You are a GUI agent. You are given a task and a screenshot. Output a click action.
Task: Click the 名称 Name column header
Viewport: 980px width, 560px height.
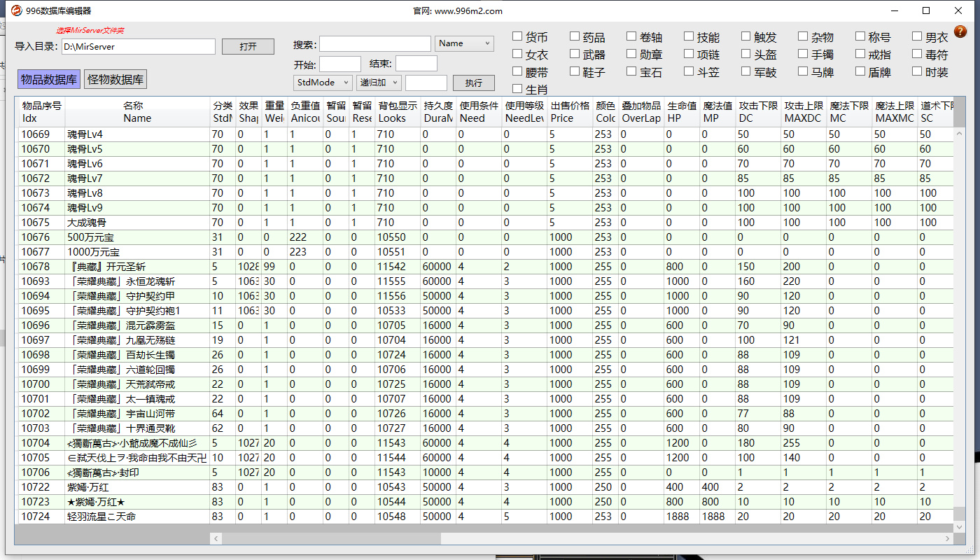[x=137, y=112]
